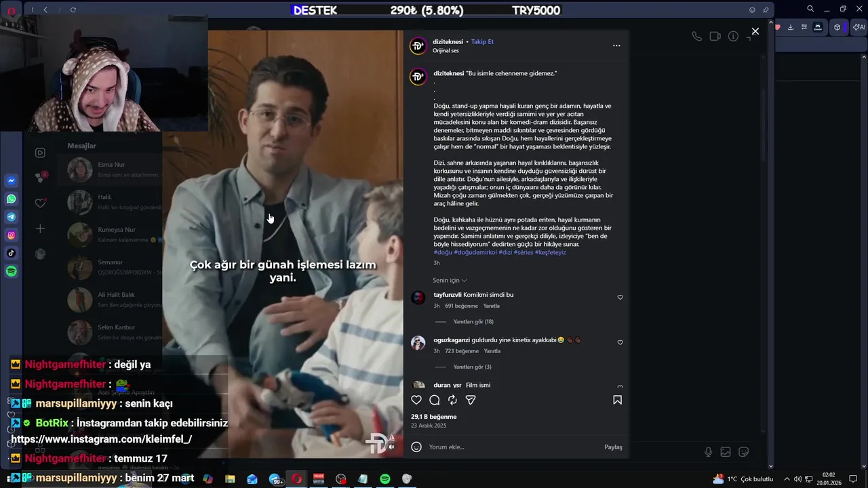Open Reels icon in Instagram navigation
Screen dimensions: 868x488
pos(40,153)
